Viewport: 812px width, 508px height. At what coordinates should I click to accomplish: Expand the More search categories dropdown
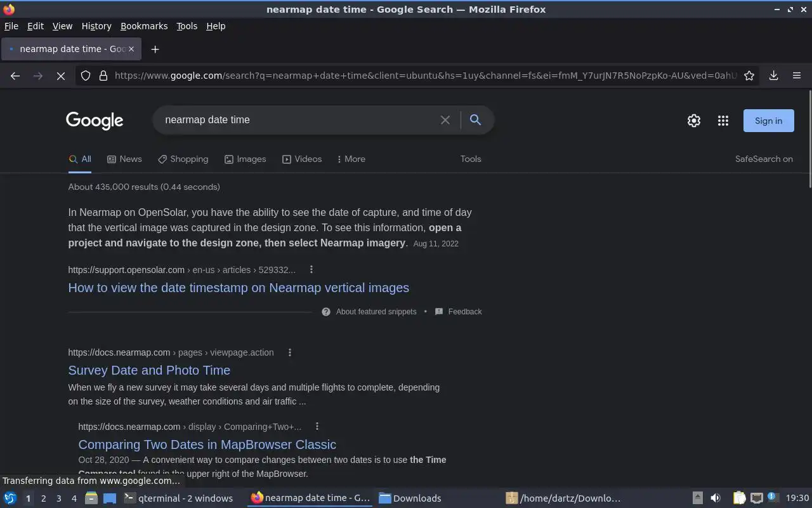click(351, 159)
